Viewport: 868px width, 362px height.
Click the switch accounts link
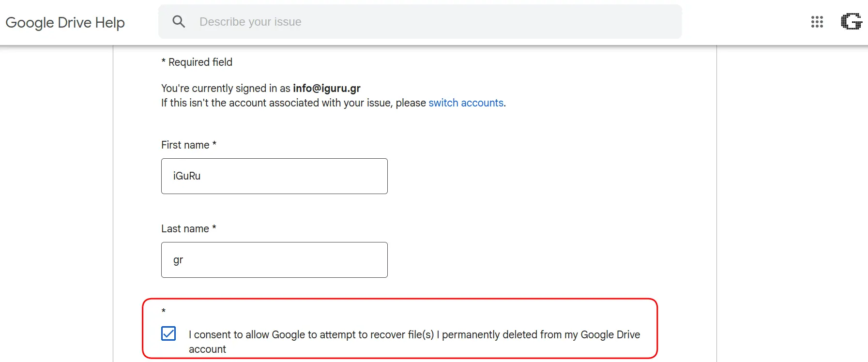(x=466, y=103)
